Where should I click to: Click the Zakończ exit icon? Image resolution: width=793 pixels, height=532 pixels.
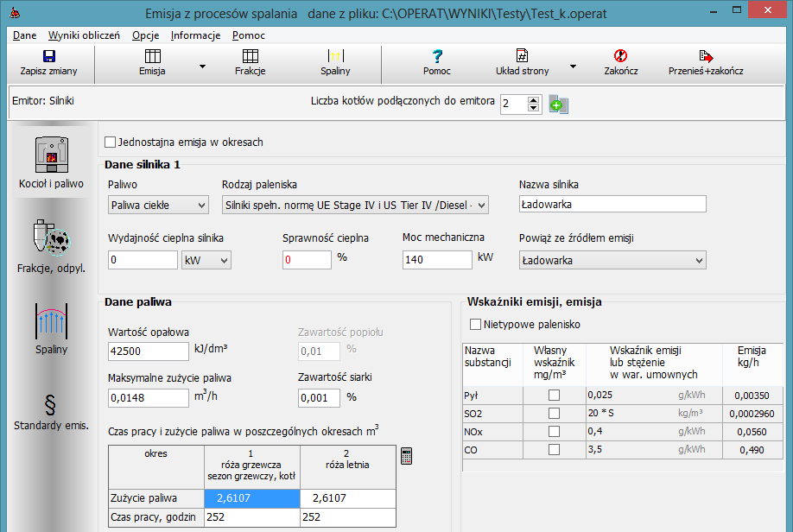click(620, 55)
